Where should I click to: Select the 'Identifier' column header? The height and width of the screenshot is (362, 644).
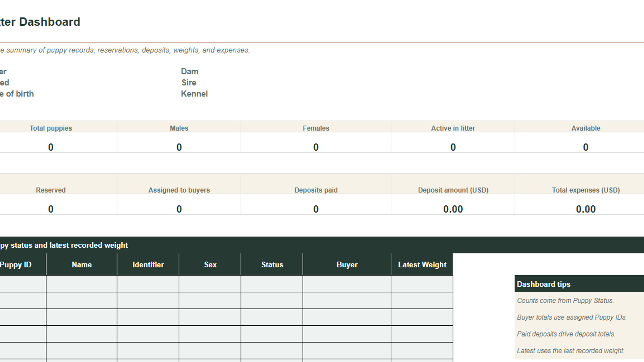[x=148, y=264]
